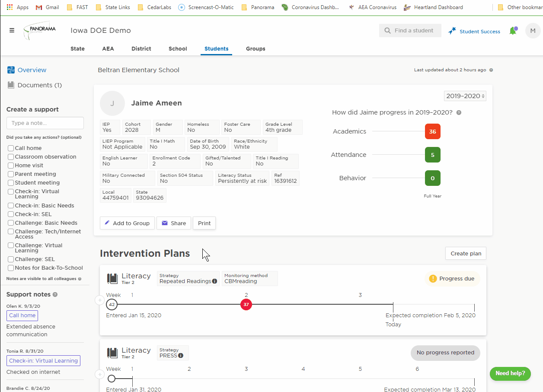The width and height of the screenshot is (543, 392).
Task: Click the Support notes help icon
Action: tap(55, 295)
